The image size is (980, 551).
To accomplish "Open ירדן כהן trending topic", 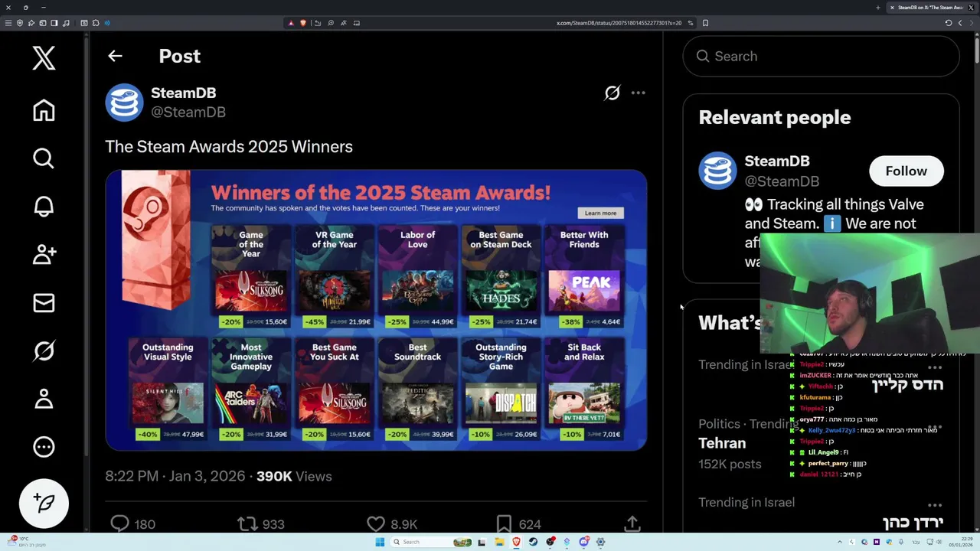I will 913,522.
